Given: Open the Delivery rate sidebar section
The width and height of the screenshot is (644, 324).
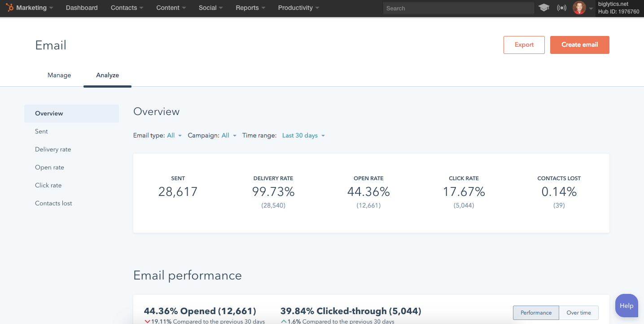Looking at the screenshot, I should point(53,149).
